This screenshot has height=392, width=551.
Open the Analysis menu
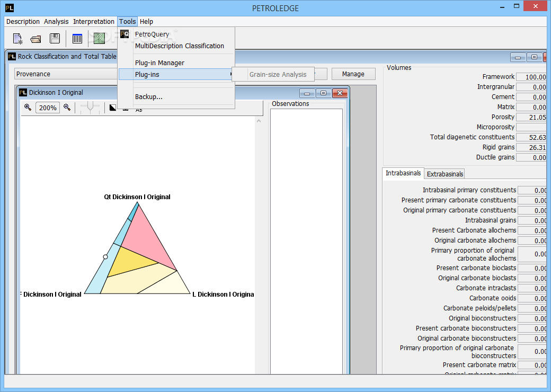pyautogui.click(x=56, y=21)
